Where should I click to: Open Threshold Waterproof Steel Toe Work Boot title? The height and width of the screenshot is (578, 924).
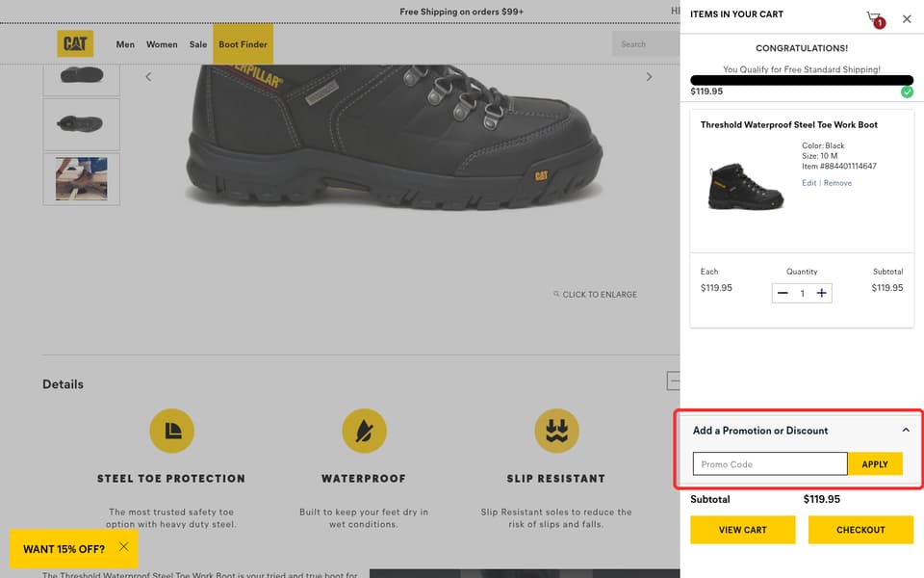[788, 124]
